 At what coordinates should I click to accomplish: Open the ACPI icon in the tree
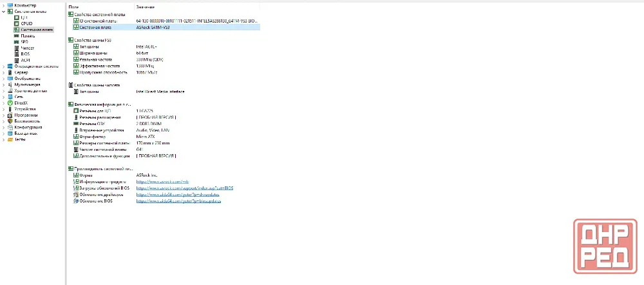click(17, 61)
